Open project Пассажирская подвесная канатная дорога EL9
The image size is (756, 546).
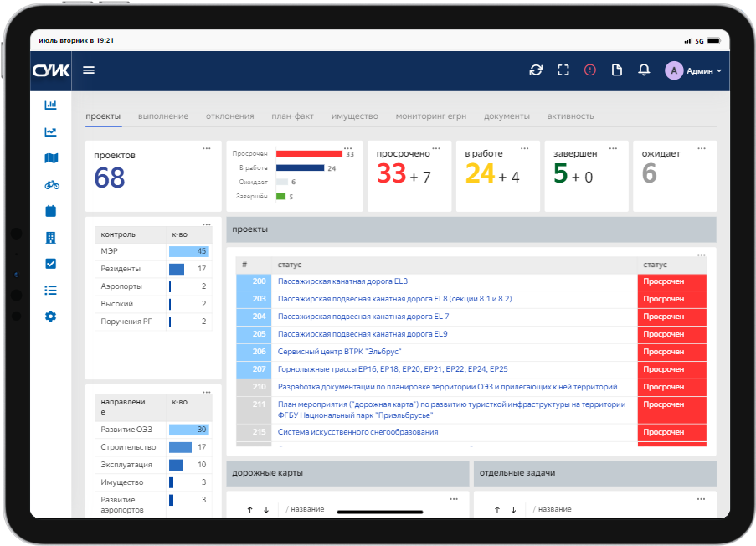click(363, 334)
